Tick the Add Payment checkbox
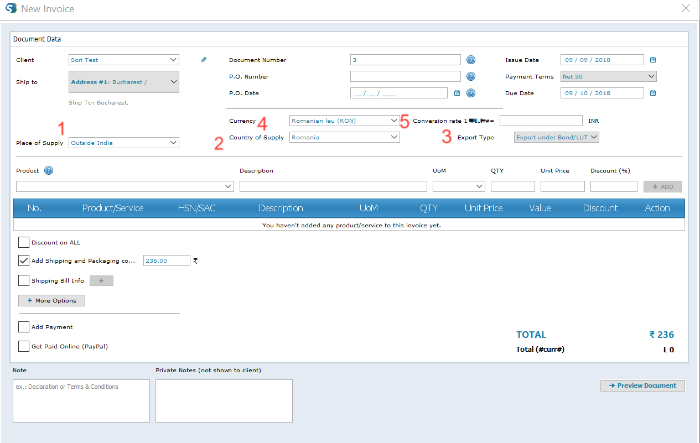700x443 pixels. 24,327
